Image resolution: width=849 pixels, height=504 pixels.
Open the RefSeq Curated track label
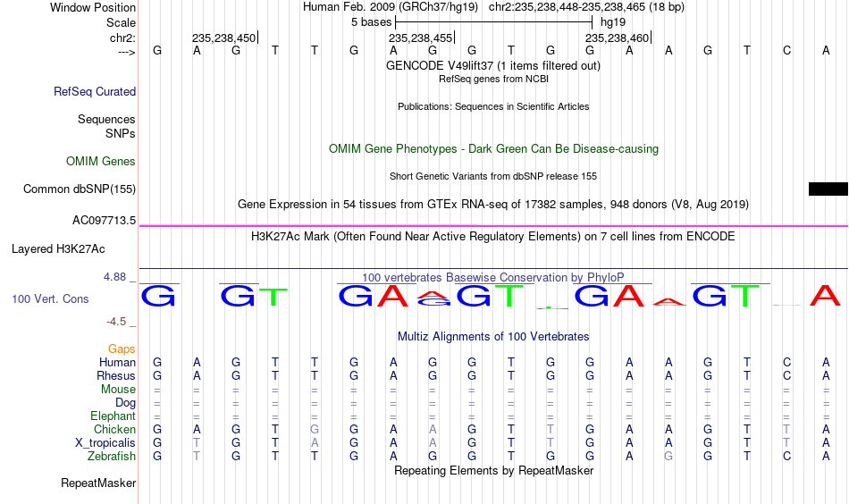tap(95, 91)
